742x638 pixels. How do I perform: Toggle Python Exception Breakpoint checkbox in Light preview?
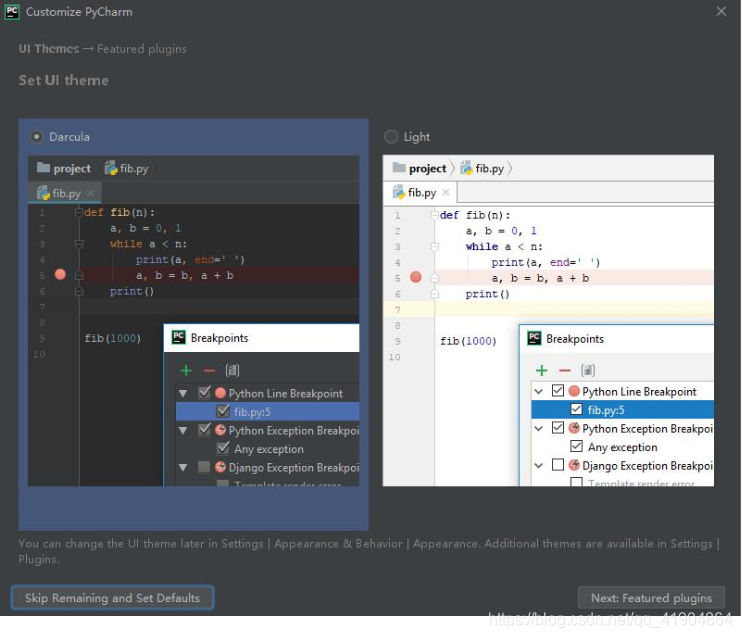pyautogui.click(x=558, y=427)
